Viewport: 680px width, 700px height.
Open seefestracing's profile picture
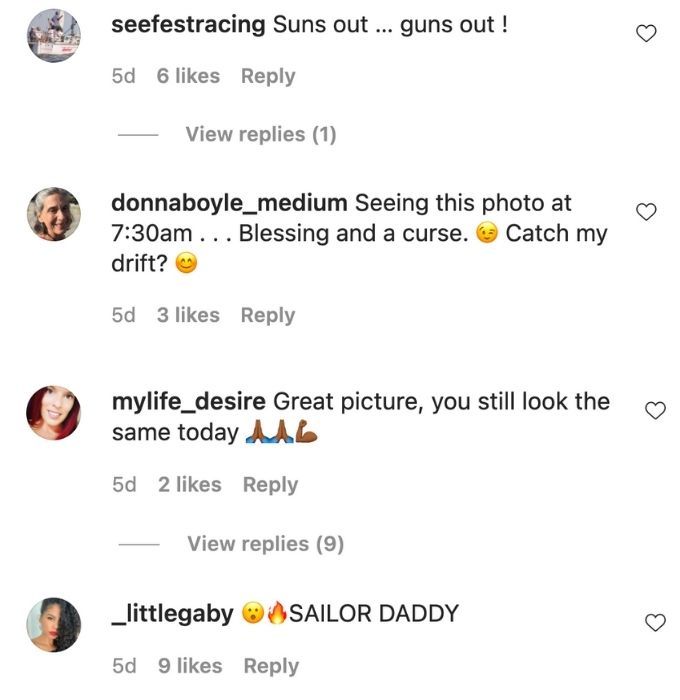pyautogui.click(x=54, y=35)
